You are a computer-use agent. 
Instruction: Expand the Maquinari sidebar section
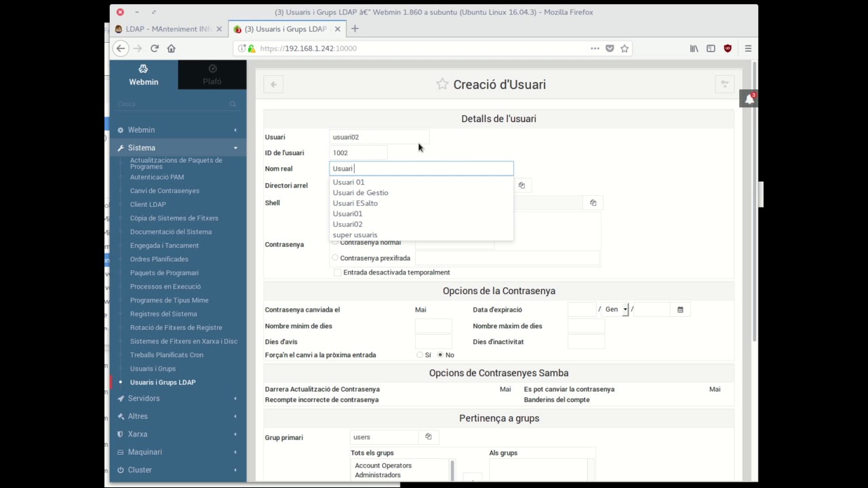point(178,452)
